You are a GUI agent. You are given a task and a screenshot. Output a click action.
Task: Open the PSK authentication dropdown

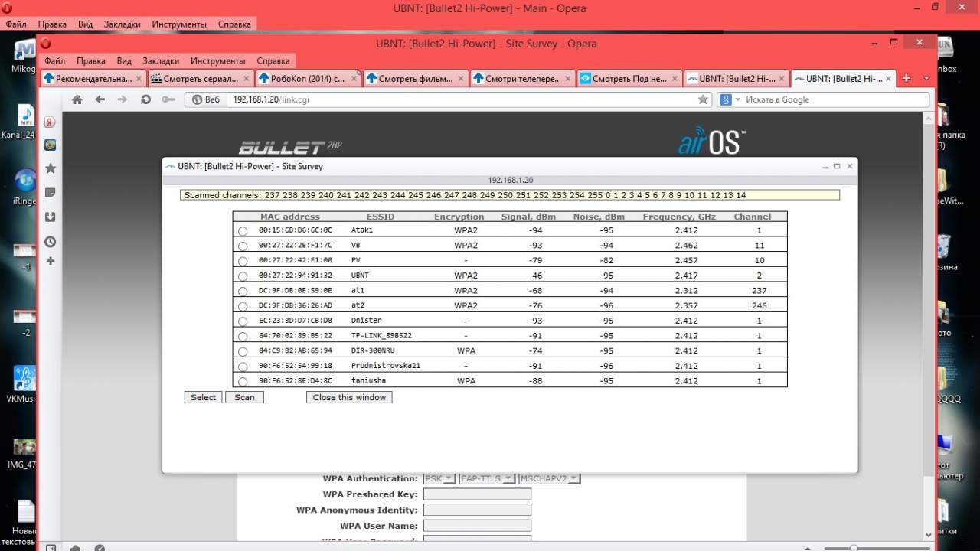[439, 478]
